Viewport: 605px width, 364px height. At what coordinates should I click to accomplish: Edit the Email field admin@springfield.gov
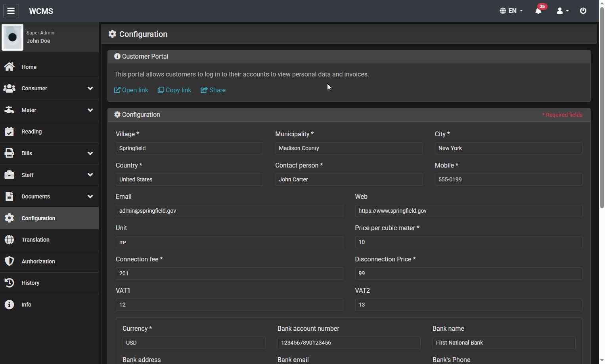(x=230, y=211)
